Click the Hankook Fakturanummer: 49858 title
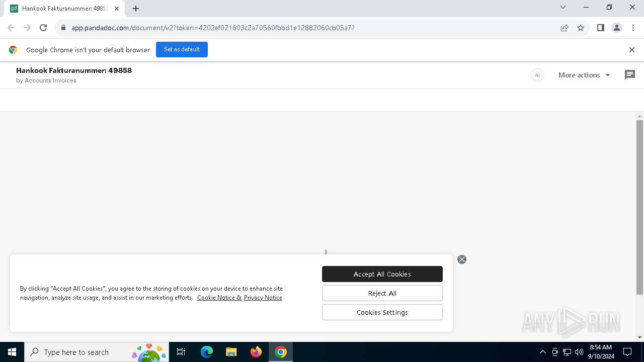644x362 pixels. [74, 70]
